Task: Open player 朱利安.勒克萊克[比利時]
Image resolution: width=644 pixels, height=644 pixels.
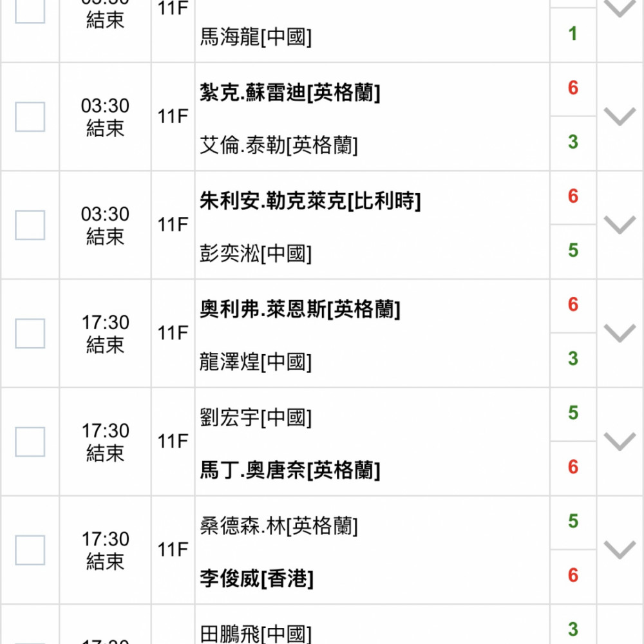Action: pos(310,201)
